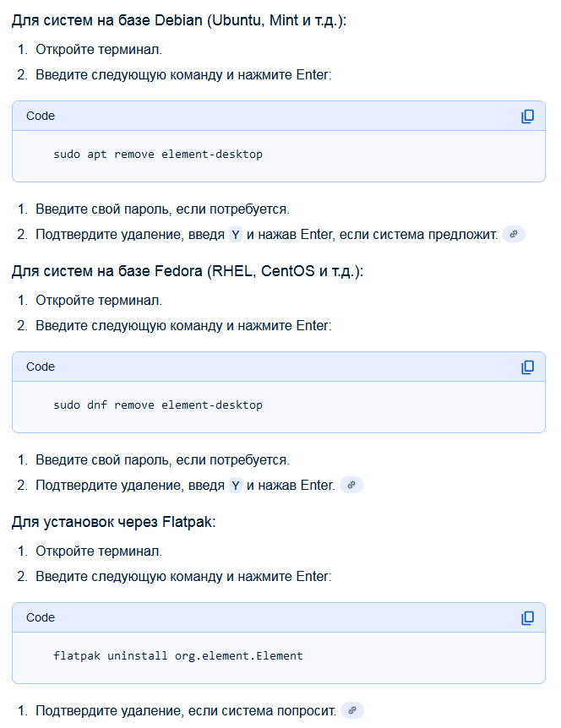561x728 pixels.
Task: Click 'Введите свой пароль' step under the apt command
Action: click(x=162, y=209)
